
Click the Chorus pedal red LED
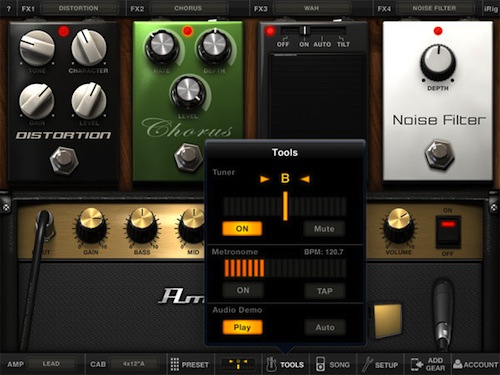click(188, 31)
